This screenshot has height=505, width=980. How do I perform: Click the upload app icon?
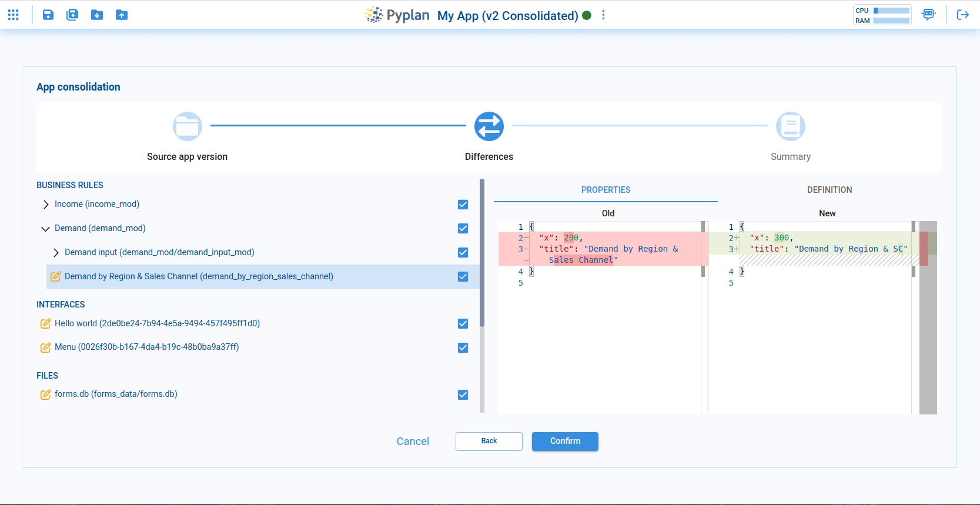(122, 15)
